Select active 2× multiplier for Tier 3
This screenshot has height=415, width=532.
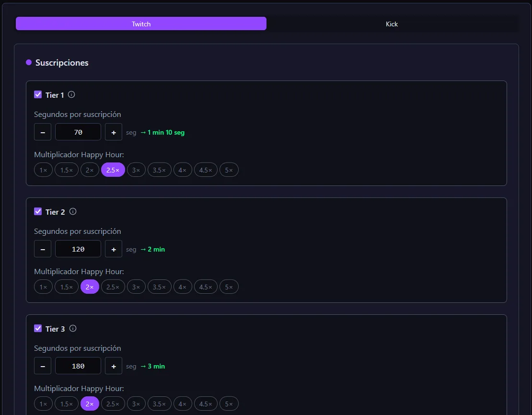[90, 404]
